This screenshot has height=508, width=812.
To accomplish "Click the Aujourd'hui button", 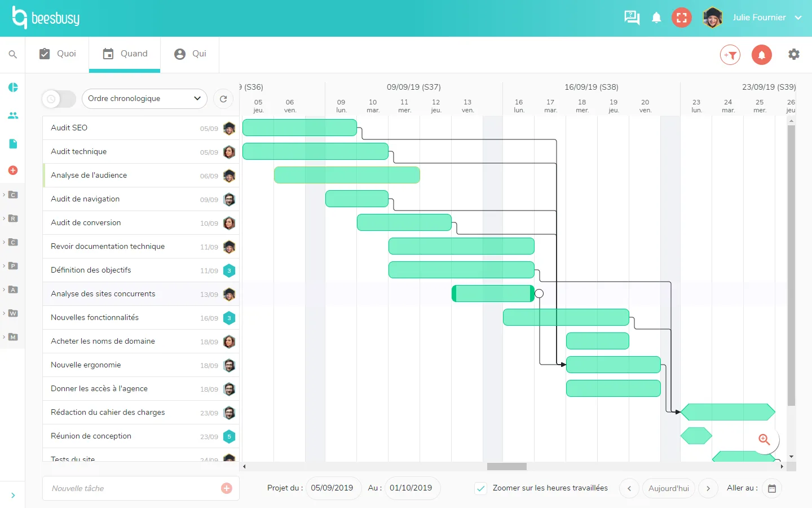I will (669, 488).
